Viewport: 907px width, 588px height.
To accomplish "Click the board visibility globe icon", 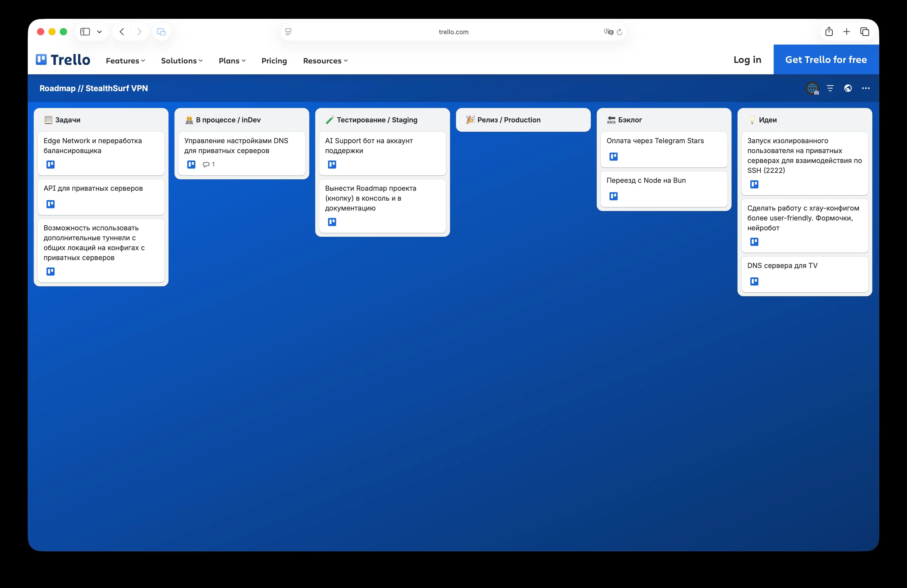I will point(848,88).
